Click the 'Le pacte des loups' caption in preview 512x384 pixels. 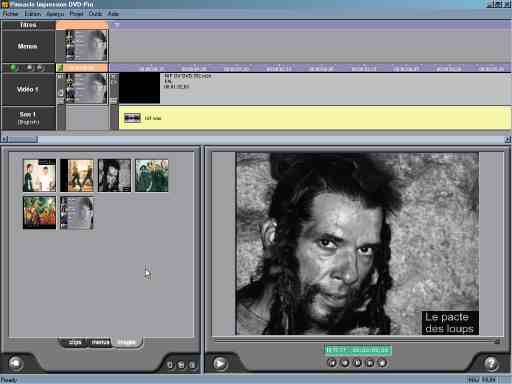click(450, 323)
